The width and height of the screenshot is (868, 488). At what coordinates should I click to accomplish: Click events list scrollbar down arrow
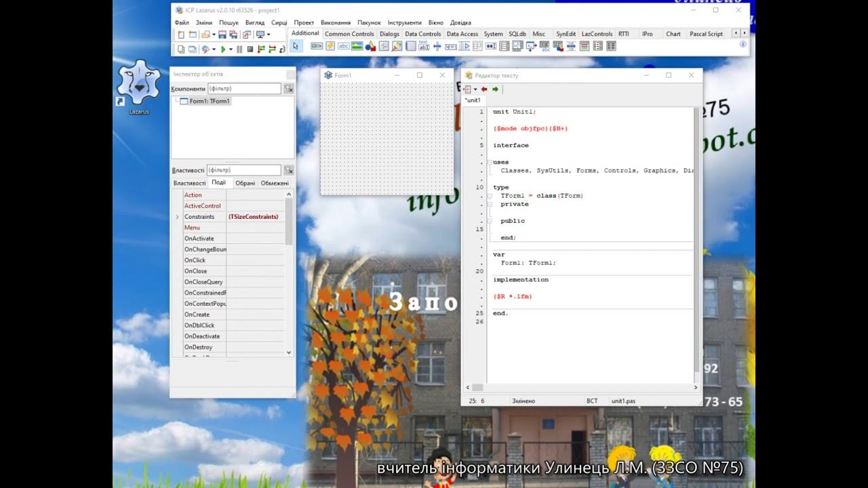[x=289, y=352]
